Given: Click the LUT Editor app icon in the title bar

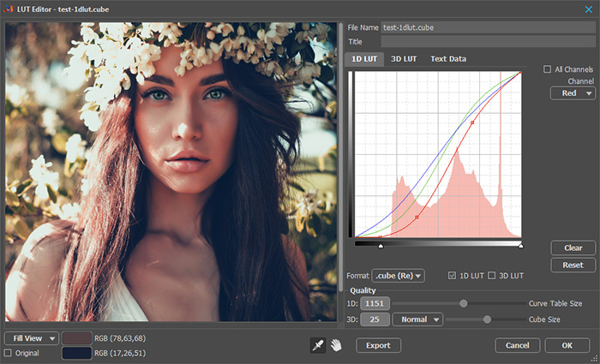Looking at the screenshot, I should tap(9, 9).
